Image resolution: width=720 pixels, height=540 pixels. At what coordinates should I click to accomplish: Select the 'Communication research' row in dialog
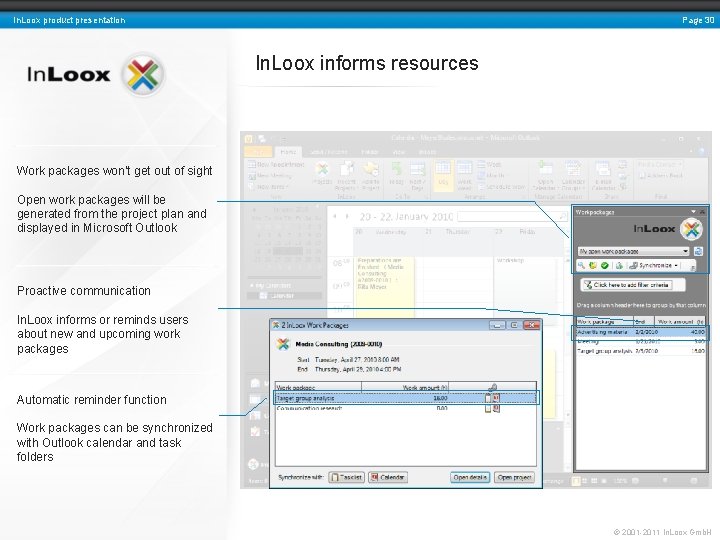pos(405,408)
